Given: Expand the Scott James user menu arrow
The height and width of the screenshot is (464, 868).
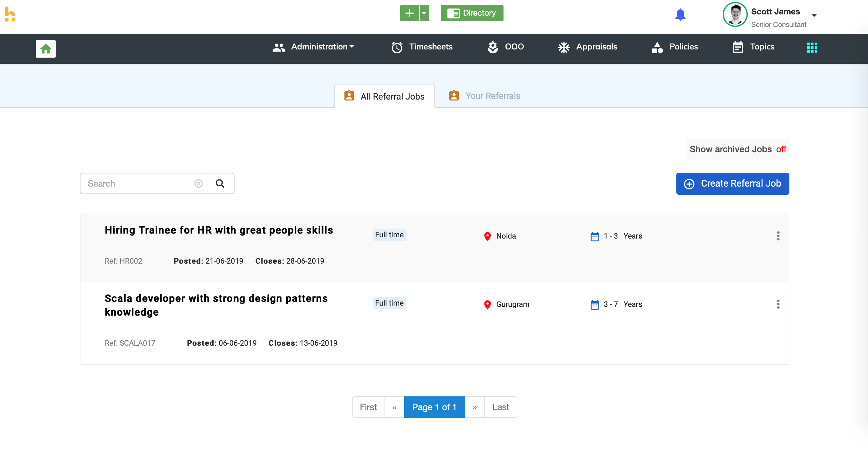Looking at the screenshot, I should [x=814, y=16].
